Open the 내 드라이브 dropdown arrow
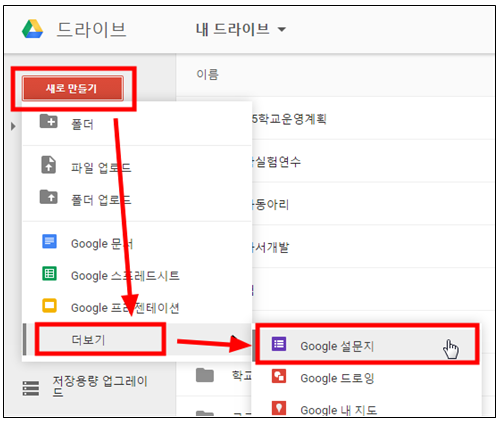Image resolution: width=504 pixels, height=427 pixels. coord(282,29)
